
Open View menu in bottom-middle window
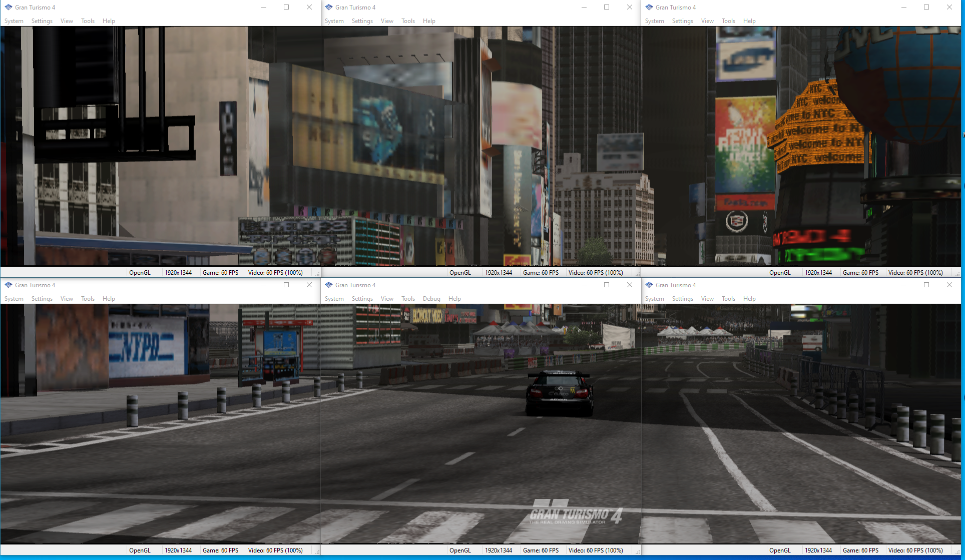[x=387, y=299]
